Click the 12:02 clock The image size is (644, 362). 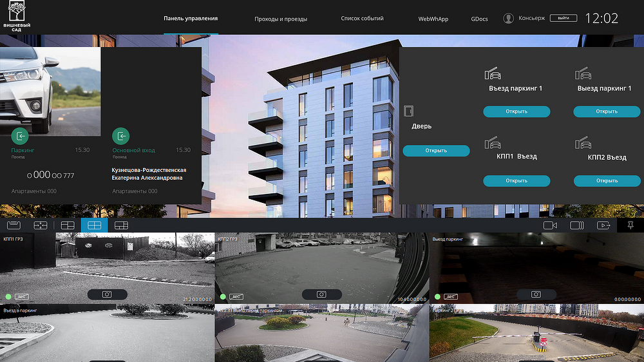tap(601, 19)
